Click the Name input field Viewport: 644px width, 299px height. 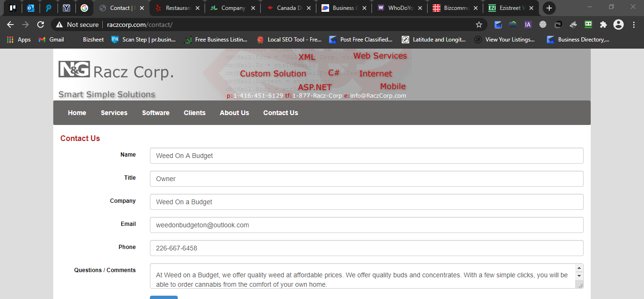(366, 156)
